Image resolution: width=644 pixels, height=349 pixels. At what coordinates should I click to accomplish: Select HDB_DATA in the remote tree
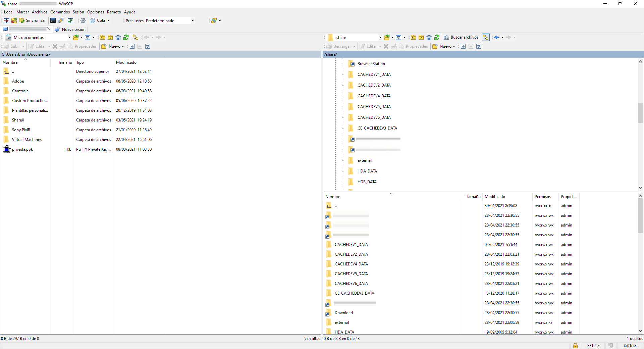click(367, 182)
